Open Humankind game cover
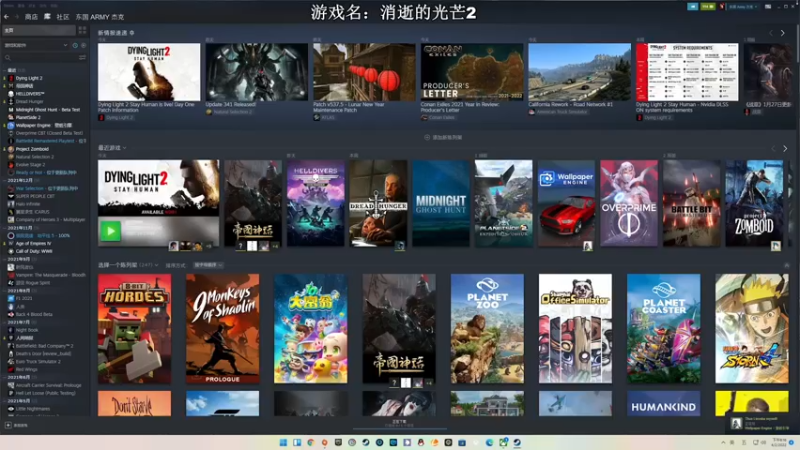Screen dimensions: 800x450 pyautogui.click(x=664, y=404)
